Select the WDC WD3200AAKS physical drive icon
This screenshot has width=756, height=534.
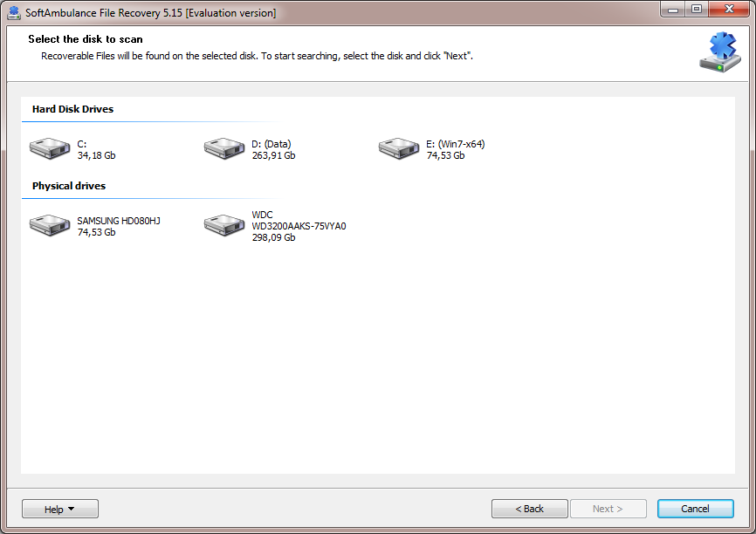click(224, 225)
